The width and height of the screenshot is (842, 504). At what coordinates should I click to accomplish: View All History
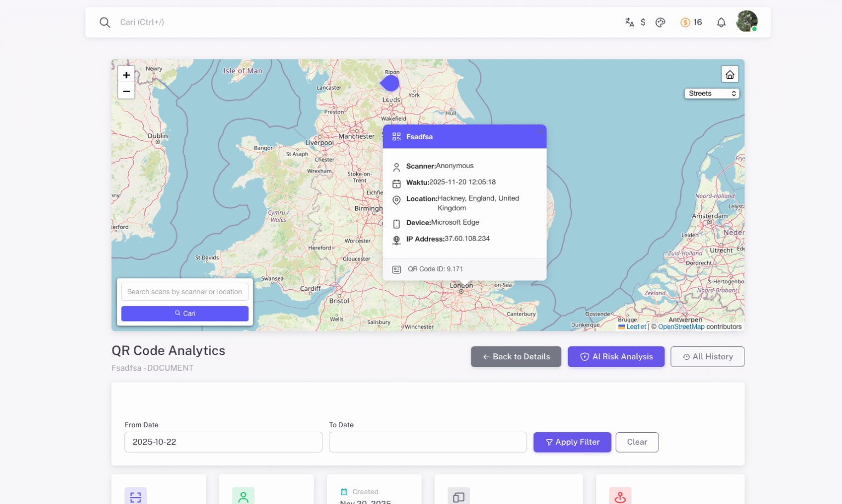tap(707, 357)
